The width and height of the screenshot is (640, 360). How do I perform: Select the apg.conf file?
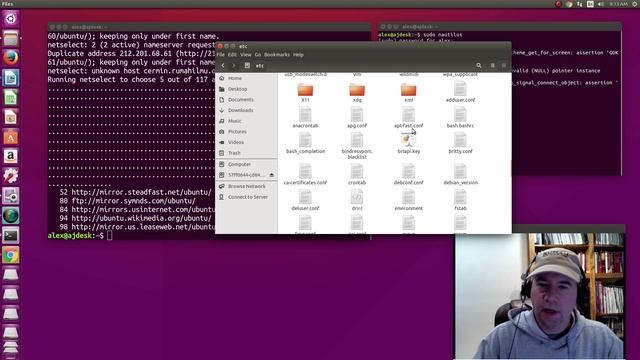357,118
